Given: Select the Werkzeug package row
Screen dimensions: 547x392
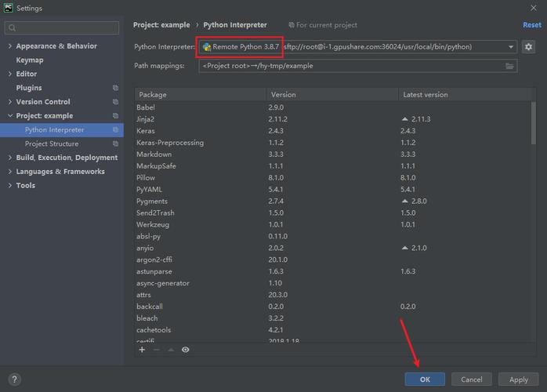Looking at the screenshot, I should [332, 224].
